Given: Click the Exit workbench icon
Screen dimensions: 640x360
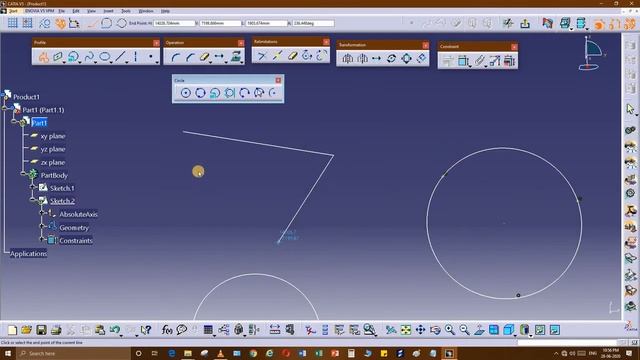Looking at the screenshot, I should [525, 24].
